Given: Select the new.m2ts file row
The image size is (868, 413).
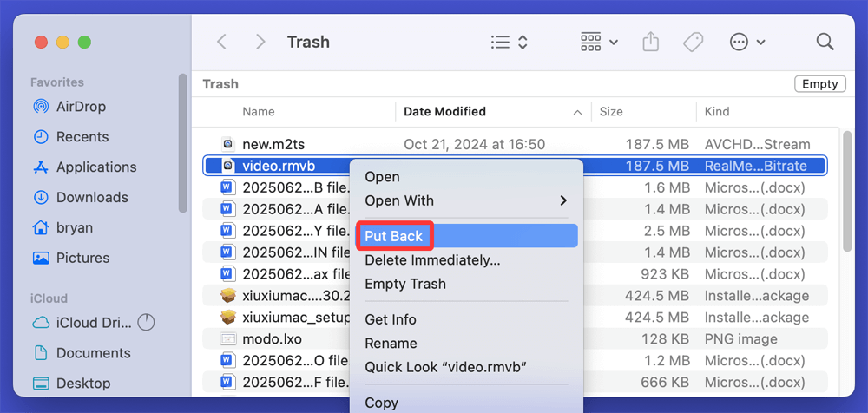Looking at the screenshot, I should [x=515, y=145].
